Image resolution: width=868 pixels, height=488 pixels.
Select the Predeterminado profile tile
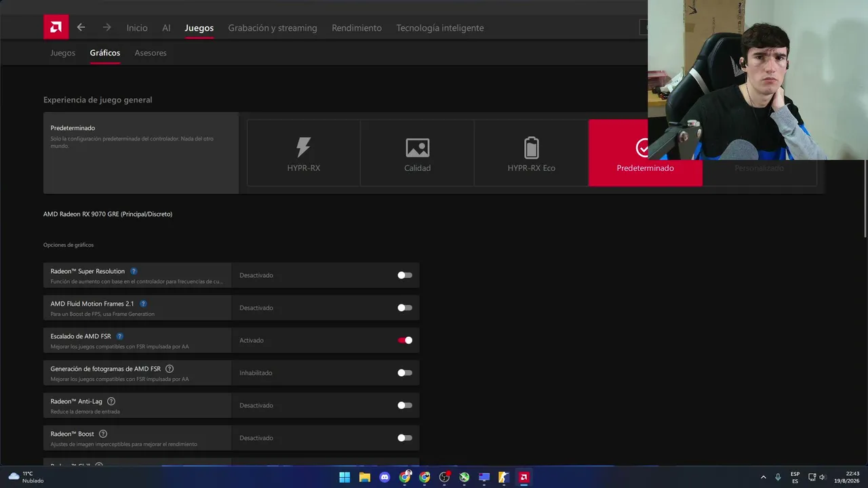(x=646, y=153)
